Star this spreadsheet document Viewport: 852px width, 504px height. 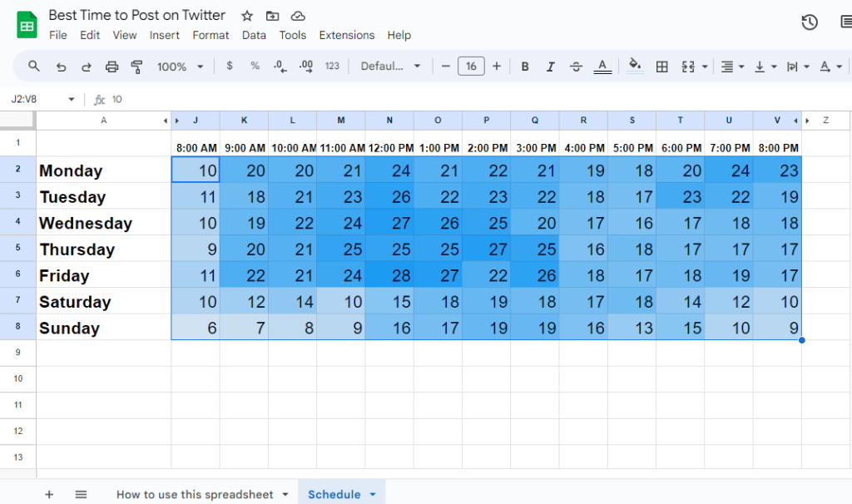[x=247, y=16]
